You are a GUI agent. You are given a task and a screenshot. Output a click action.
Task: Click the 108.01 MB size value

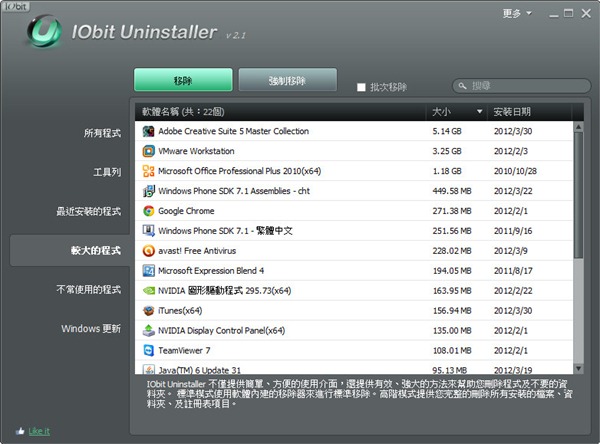tap(452, 350)
